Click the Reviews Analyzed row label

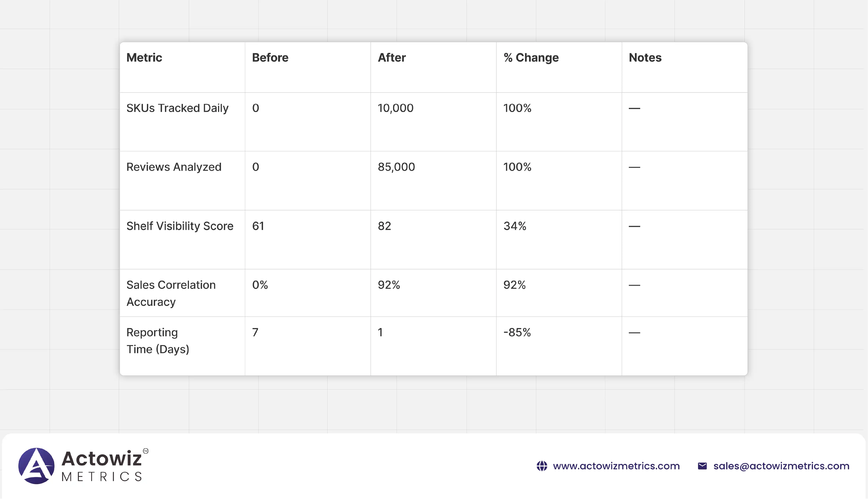(174, 167)
